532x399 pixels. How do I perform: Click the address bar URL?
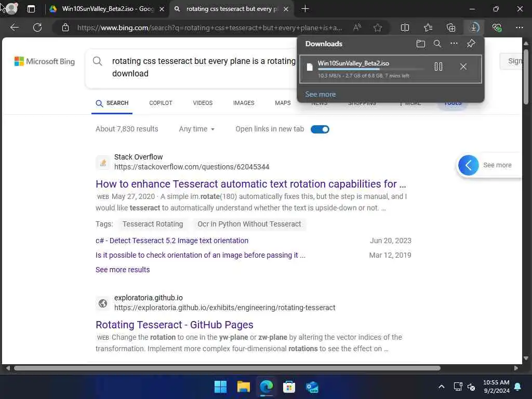point(210,28)
